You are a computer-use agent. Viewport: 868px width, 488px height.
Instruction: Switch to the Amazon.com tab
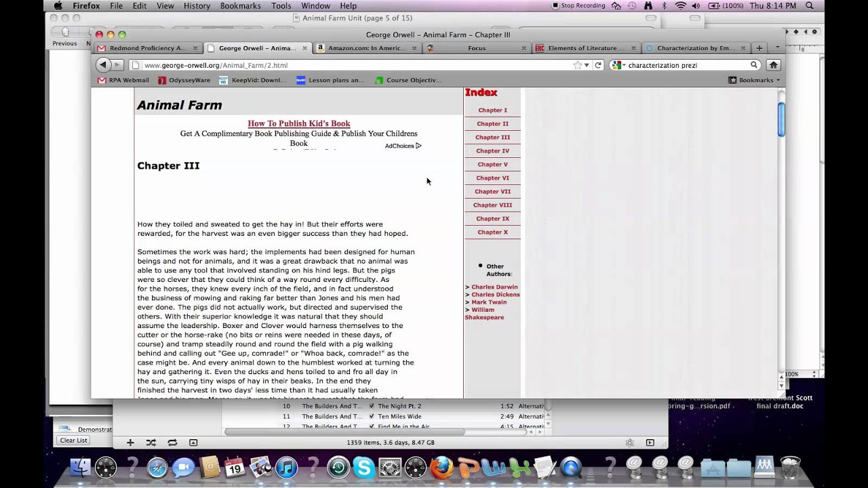click(x=366, y=48)
